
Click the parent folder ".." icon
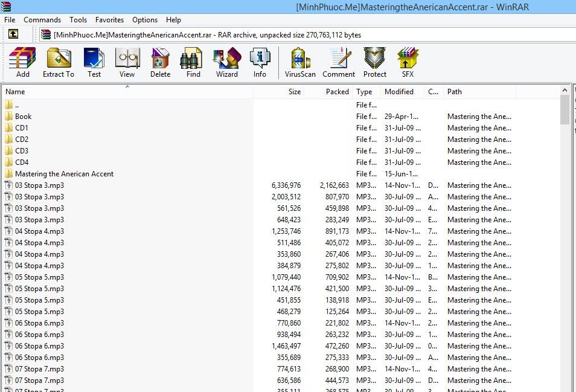(x=9, y=104)
